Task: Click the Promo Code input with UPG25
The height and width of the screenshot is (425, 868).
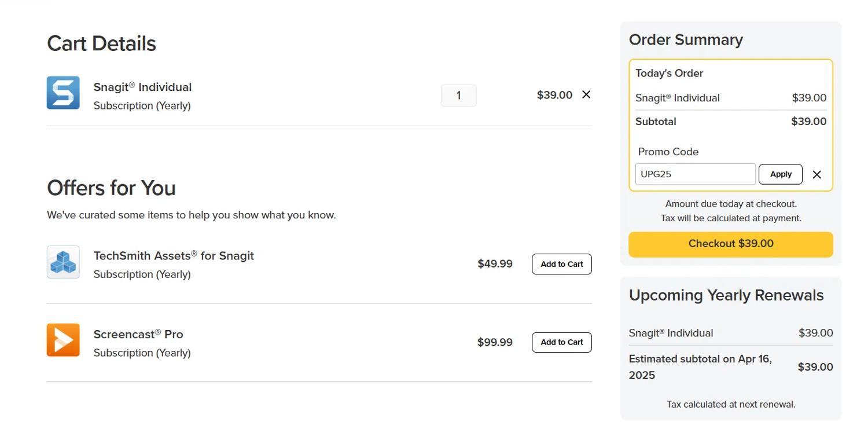Action: click(695, 174)
